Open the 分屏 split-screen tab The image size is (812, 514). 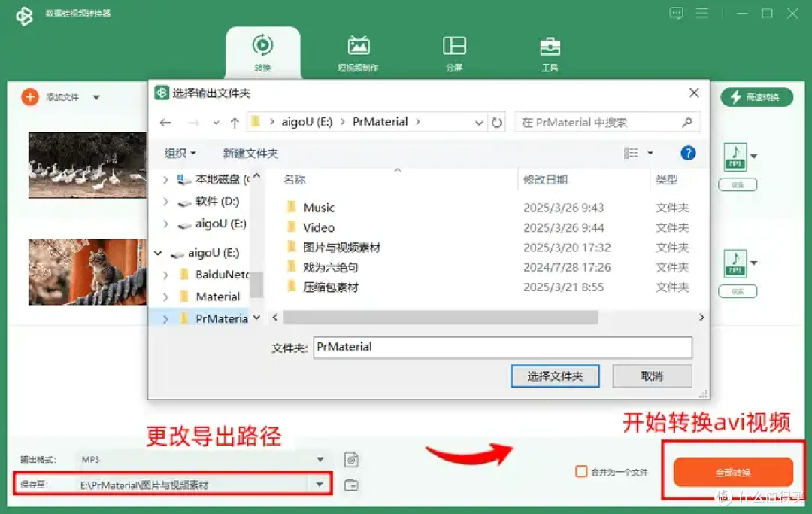pyautogui.click(x=454, y=53)
